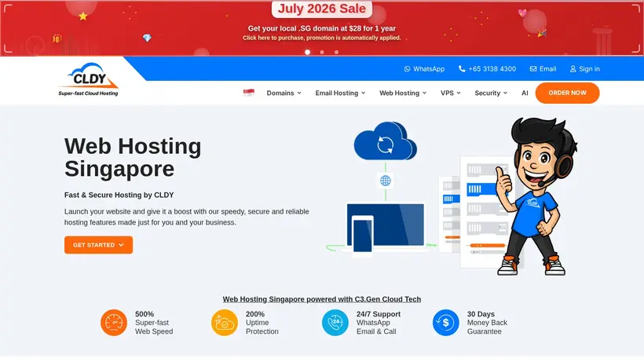Image resolution: width=644 pixels, height=362 pixels.
Task: Click 'Fast & Secure Hosting by CLDY' subheading
Action: click(119, 195)
